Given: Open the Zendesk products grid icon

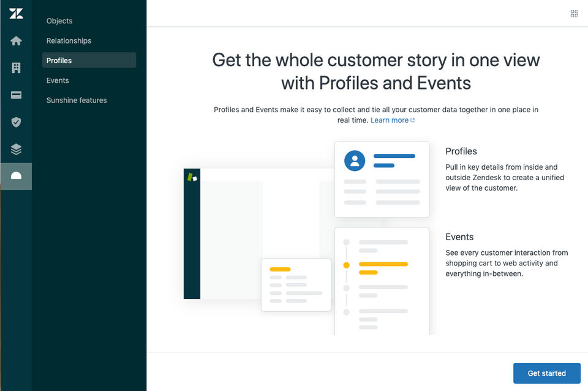Looking at the screenshot, I should click(574, 13).
